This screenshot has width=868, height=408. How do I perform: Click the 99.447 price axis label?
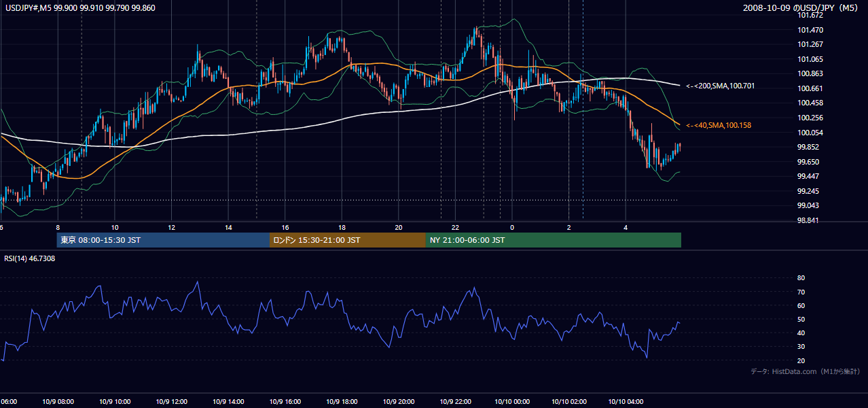(809, 177)
